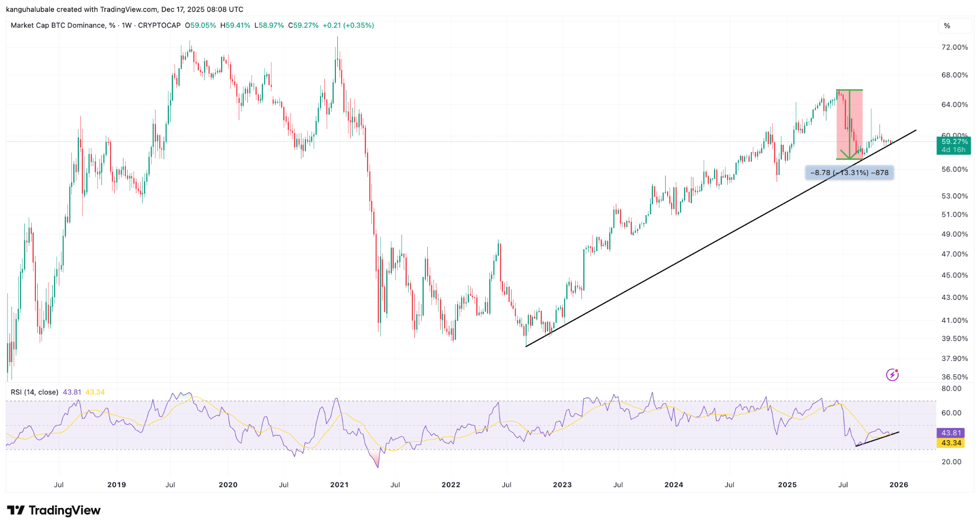
Task: Click the purple lightning bolt icon
Action: [892, 374]
